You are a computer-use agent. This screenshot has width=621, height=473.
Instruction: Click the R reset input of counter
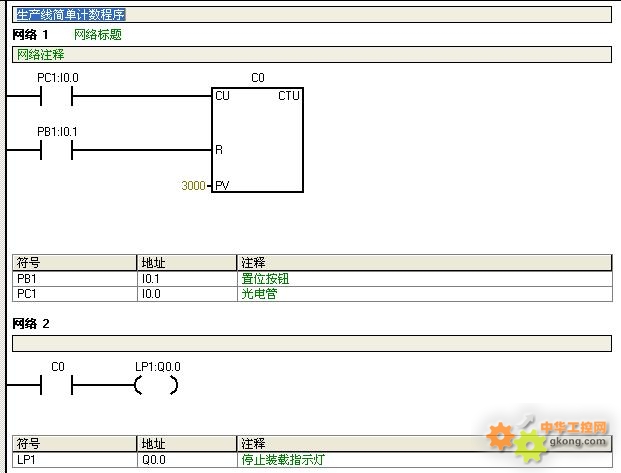click(219, 150)
